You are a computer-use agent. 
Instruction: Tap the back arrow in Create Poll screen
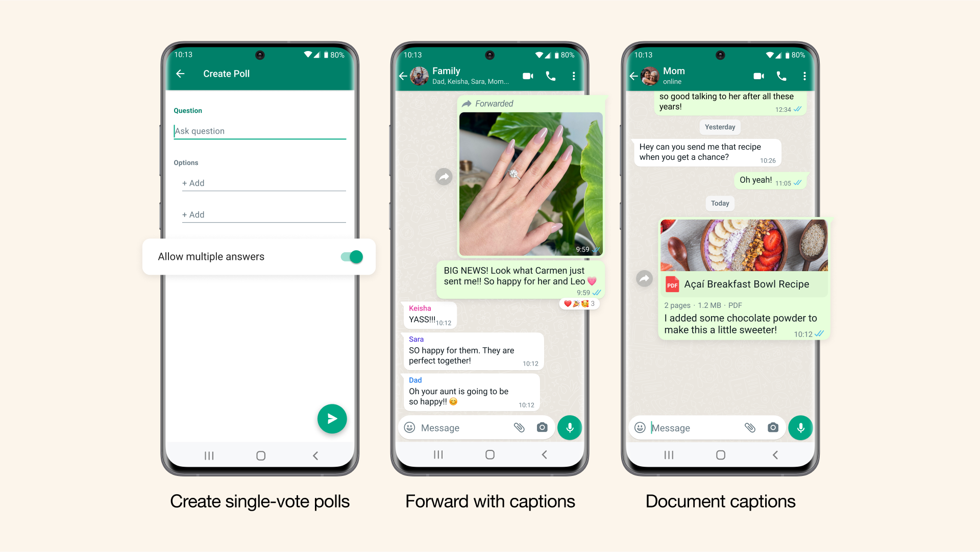pyautogui.click(x=181, y=74)
